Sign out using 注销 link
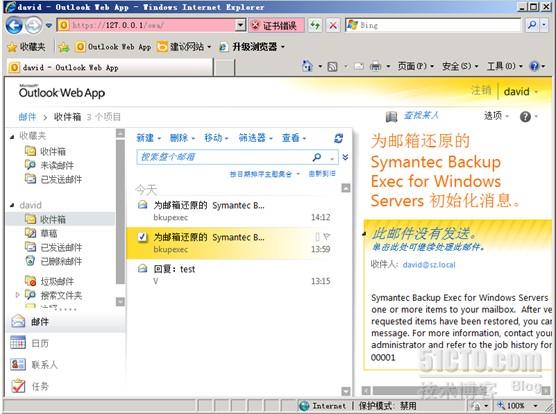Image resolution: width=556 pixels, height=414 pixels. click(x=481, y=91)
